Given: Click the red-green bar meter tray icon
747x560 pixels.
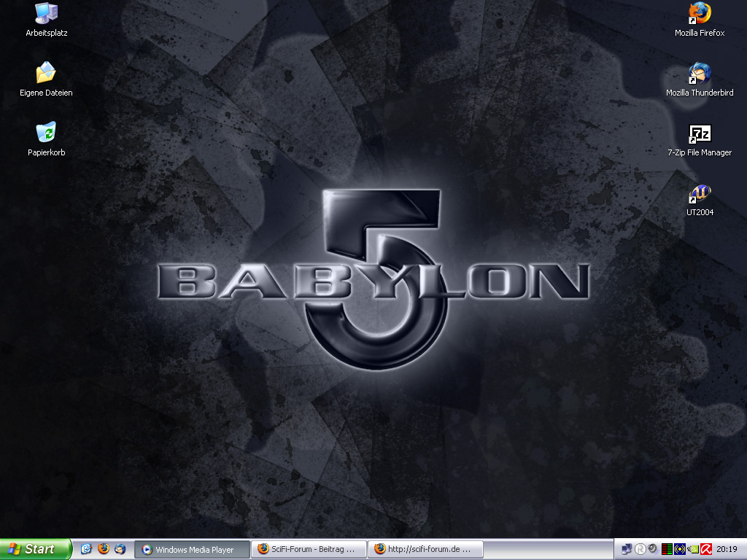Looking at the screenshot, I should [667, 549].
